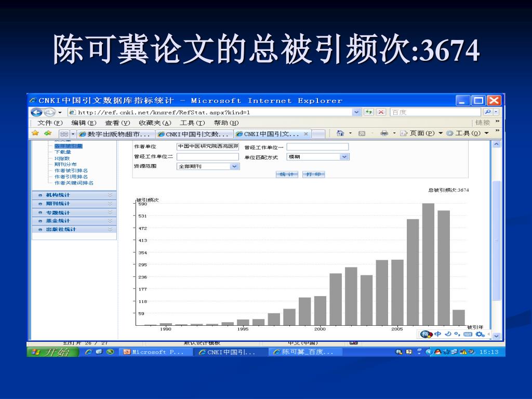
Task: Expand the 基金统计 section
Action: (74, 221)
